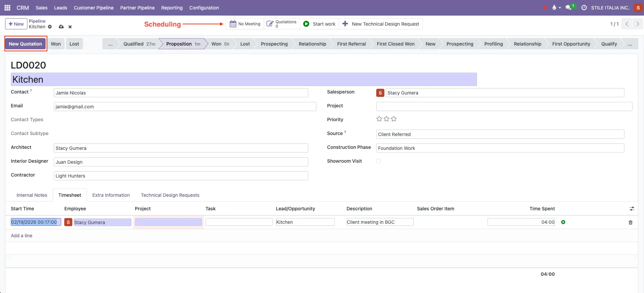Image resolution: width=644 pixels, height=293 pixels.
Task: Click the cloud save icon
Action: pyautogui.click(x=61, y=27)
